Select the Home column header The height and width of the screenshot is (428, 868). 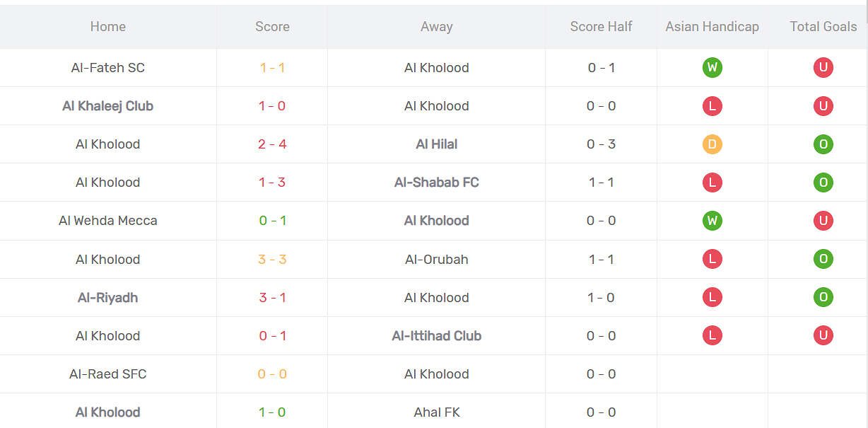click(108, 27)
